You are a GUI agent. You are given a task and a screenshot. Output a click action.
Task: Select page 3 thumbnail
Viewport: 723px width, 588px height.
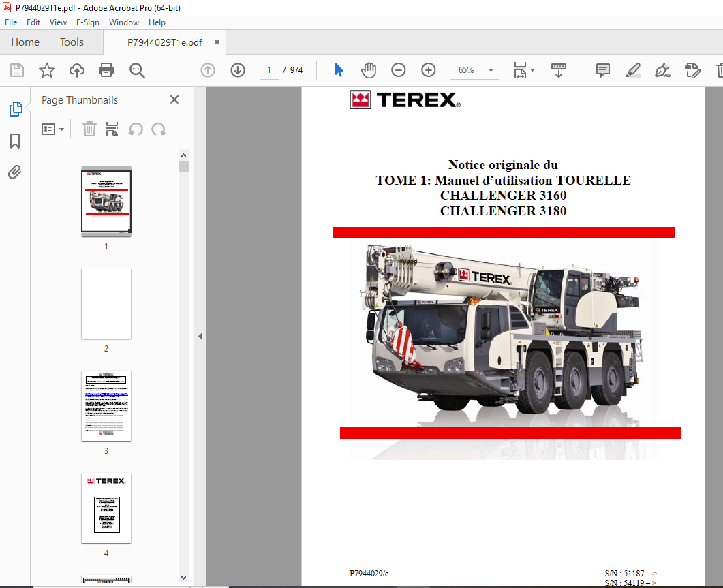click(x=106, y=406)
